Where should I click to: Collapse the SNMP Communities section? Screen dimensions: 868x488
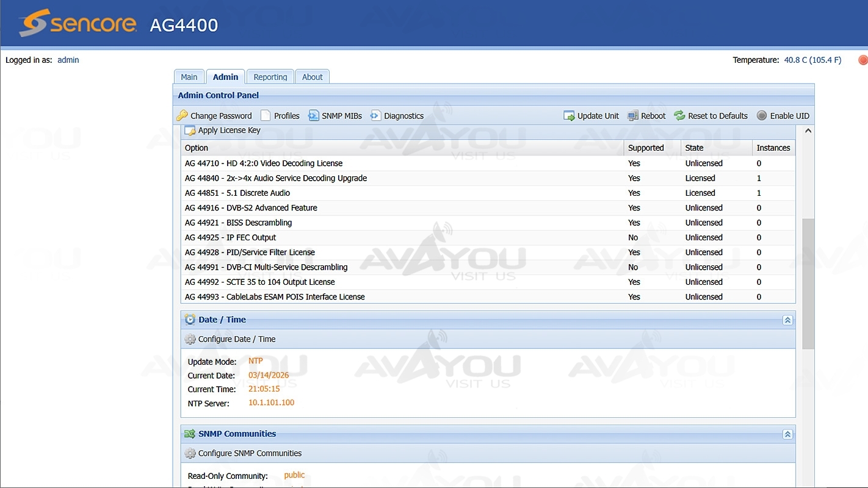pos(787,434)
